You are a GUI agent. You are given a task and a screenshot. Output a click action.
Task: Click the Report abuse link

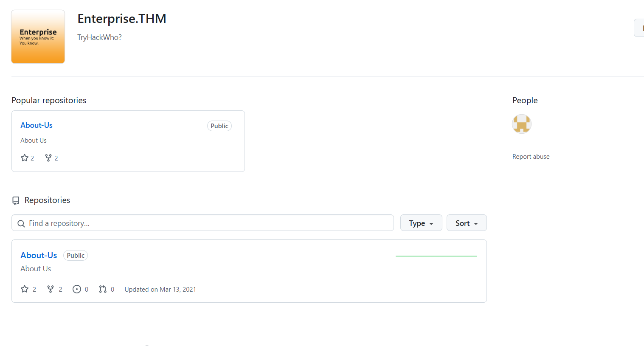tap(531, 157)
